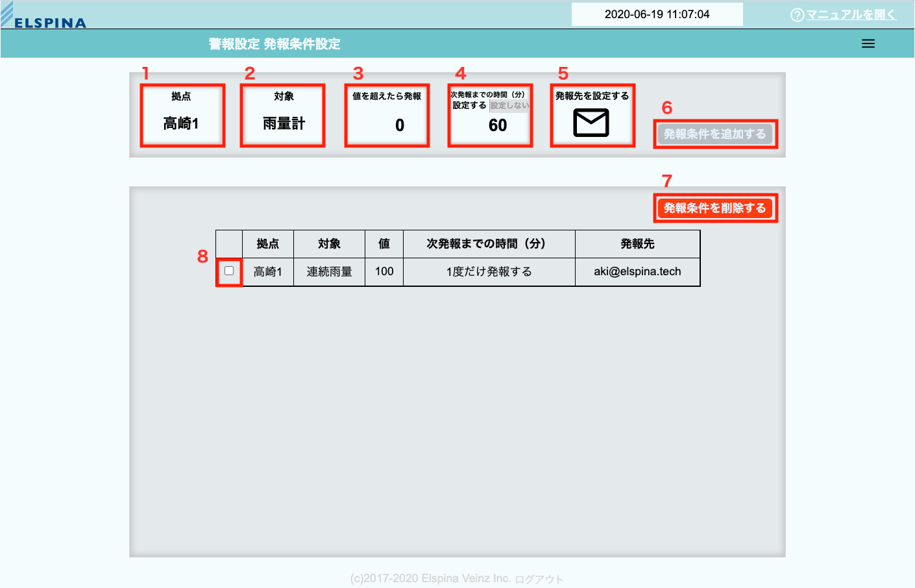Image resolution: width=915 pixels, height=588 pixels.
Task: Click the 発報先 column header
Action: [637, 244]
